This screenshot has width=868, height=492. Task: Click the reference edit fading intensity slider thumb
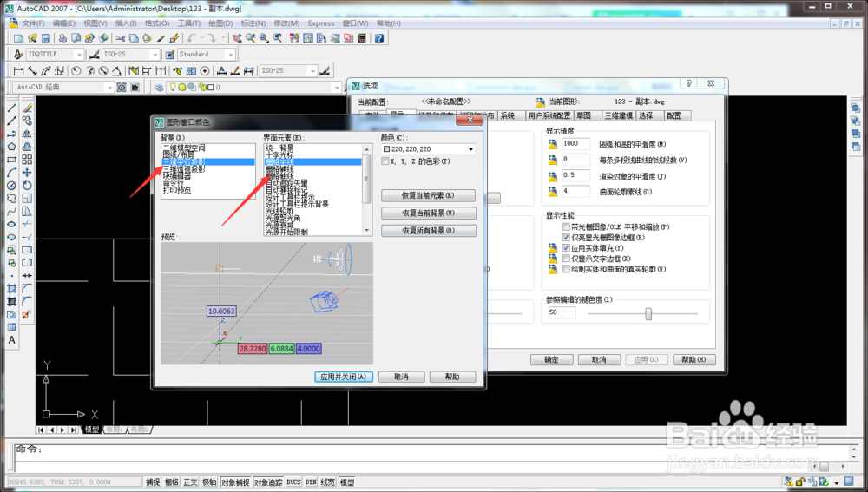click(648, 314)
